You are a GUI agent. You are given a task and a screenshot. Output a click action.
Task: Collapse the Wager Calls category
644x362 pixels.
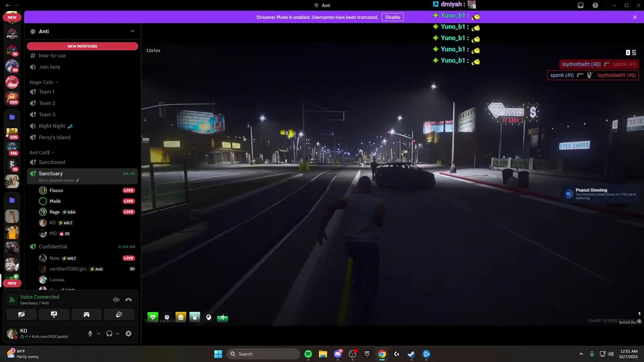click(44, 82)
